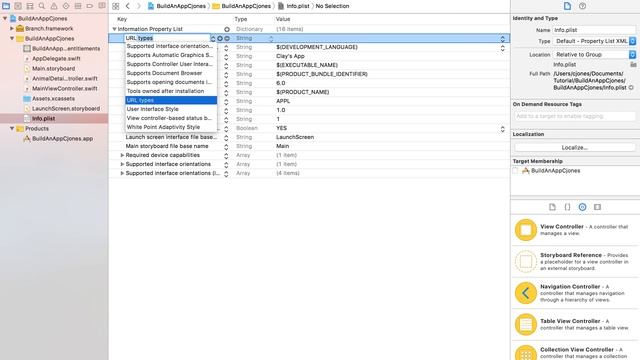Show the File inspector
This screenshot has height=360, width=640.
point(567,6)
